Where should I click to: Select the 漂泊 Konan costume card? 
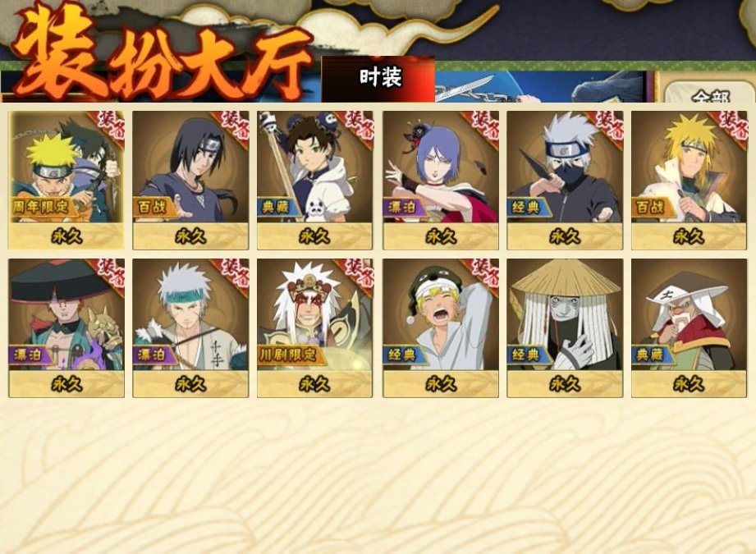(441, 181)
